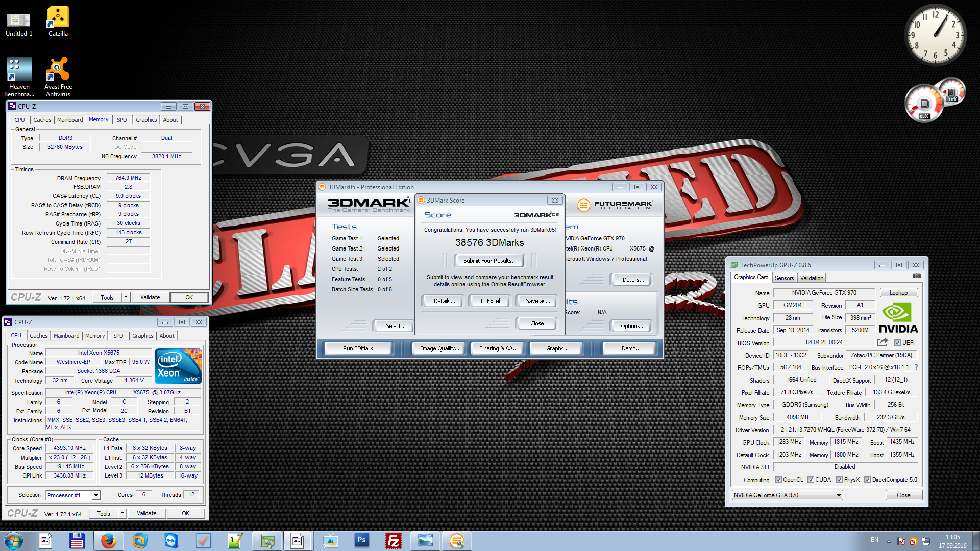
Task: Open the Untitled-1 desktop file
Action: coord(19,24)
